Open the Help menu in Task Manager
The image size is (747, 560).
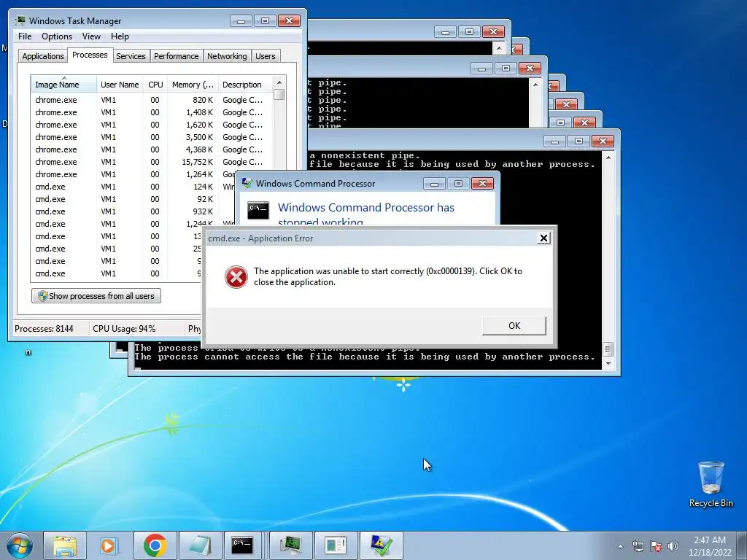120,36
